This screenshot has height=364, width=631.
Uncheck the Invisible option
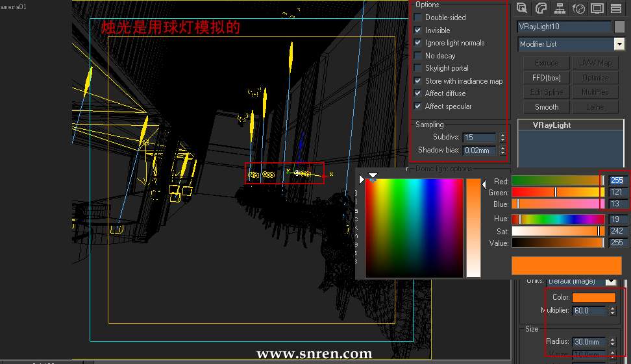tap(417, 30)
